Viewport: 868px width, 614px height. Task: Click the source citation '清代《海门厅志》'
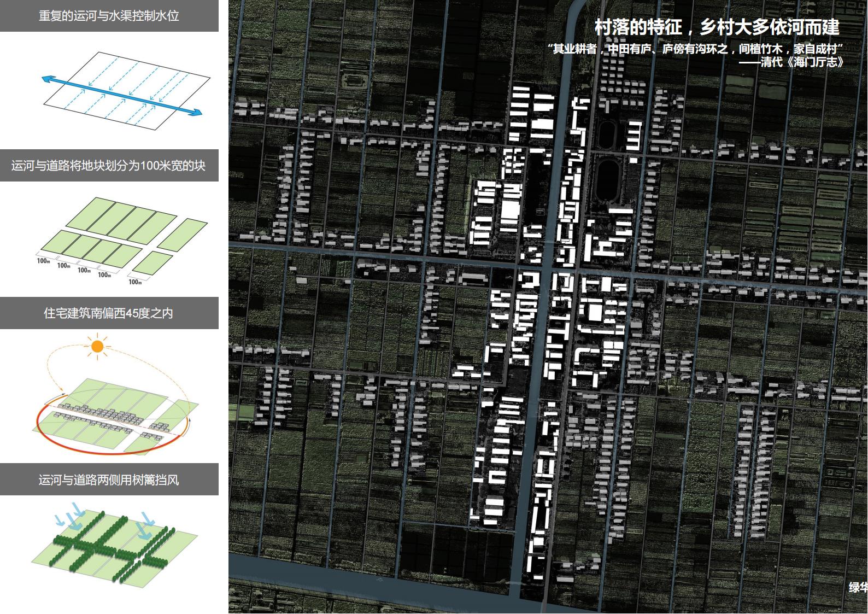click(x=792, y=62)
